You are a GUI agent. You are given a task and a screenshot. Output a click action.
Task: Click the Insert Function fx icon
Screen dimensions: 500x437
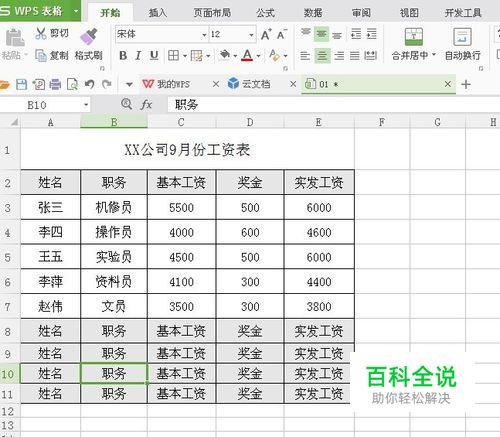[x=146, y=105]
